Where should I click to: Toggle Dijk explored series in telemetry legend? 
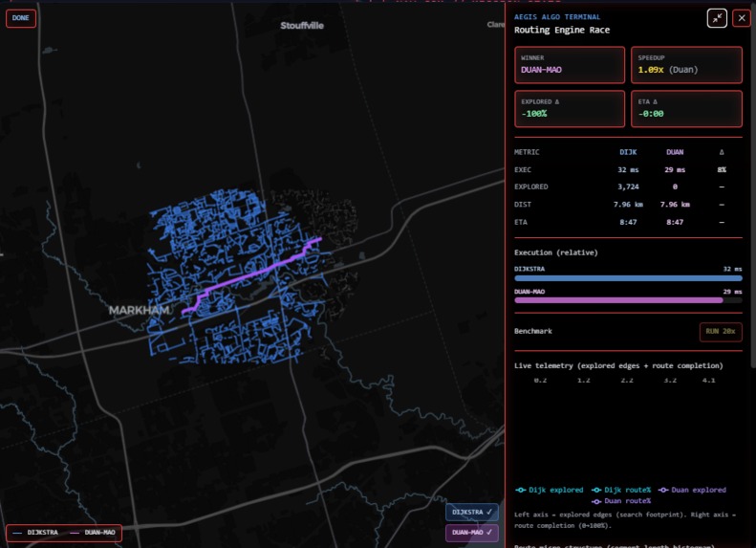pyautogui.click(x=550, y=490)
